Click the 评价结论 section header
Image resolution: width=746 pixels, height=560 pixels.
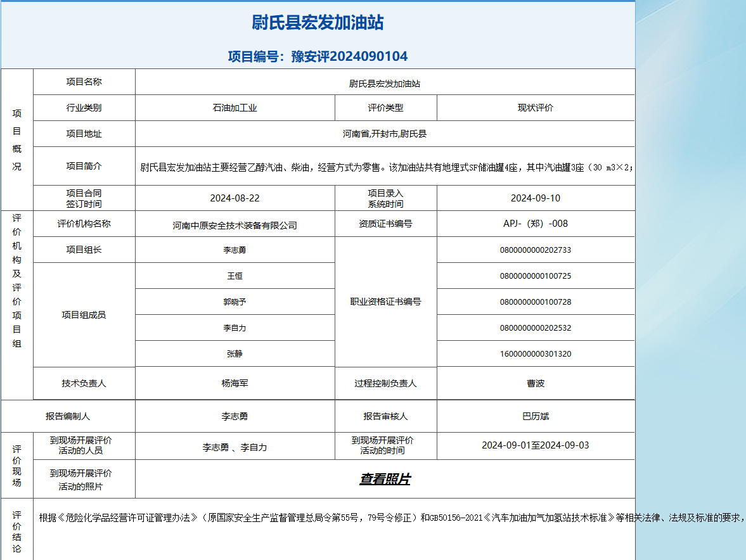pyautogui.click(x=16, y=531)
